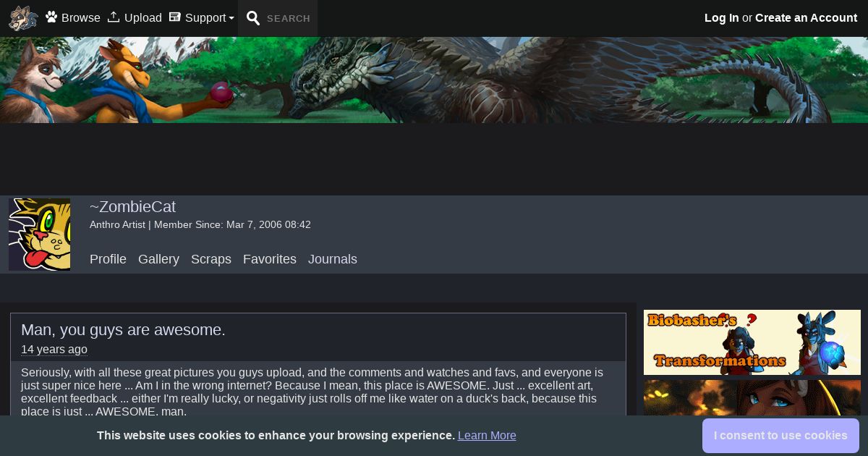868x456 pixels.
Task: Switch to the Journals tab
Action: (333, 259)
